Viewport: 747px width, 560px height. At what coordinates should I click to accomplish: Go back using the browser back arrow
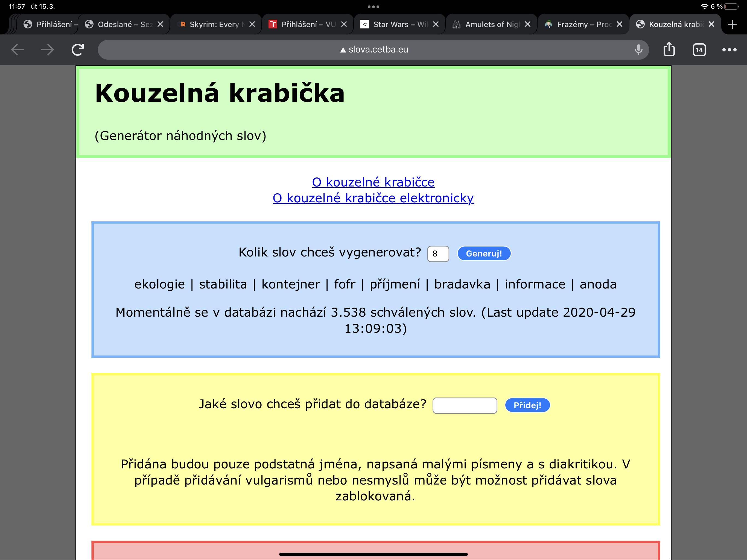(17, 50)
